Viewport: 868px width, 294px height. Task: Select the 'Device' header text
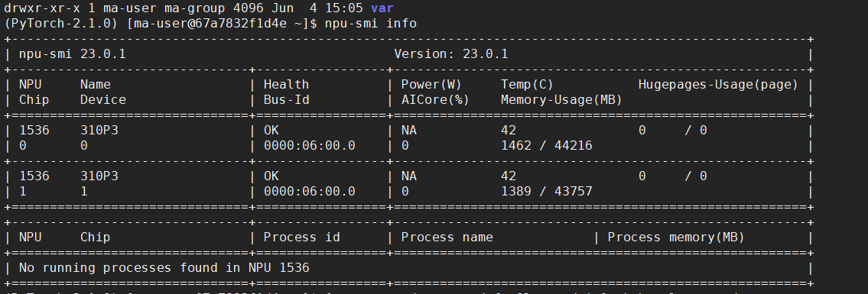tap(103, 100)
